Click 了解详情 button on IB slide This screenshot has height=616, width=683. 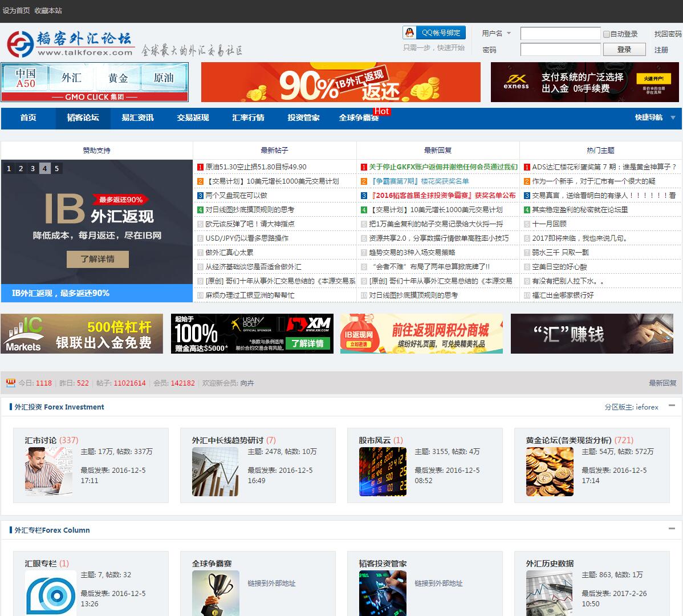[x=97, y=259]
